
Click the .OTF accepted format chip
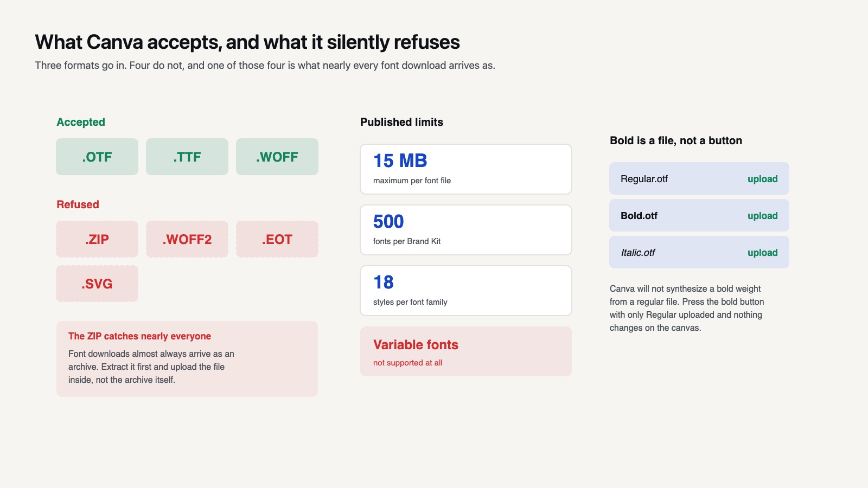click(x=97, y=157)
